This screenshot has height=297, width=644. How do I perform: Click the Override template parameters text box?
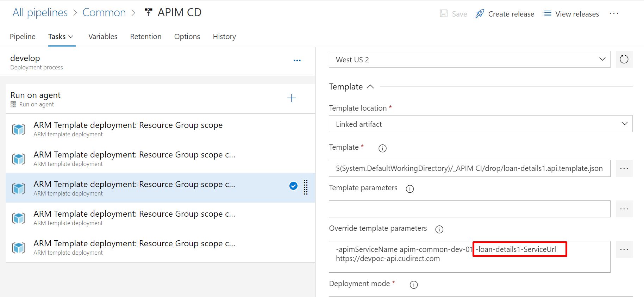470,257
